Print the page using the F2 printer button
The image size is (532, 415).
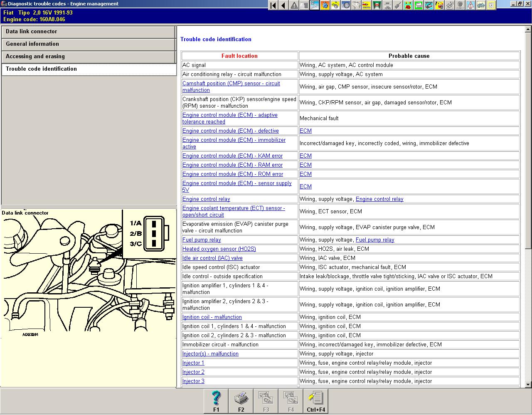pyautogui.click(x=241, y=401)
